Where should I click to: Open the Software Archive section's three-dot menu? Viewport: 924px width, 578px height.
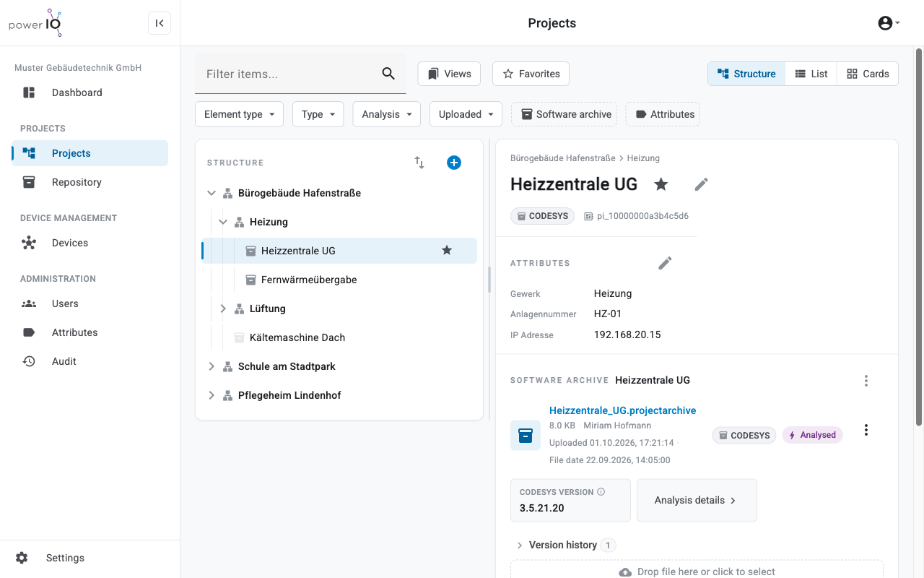pyautogui.click(x=866, y=381)
